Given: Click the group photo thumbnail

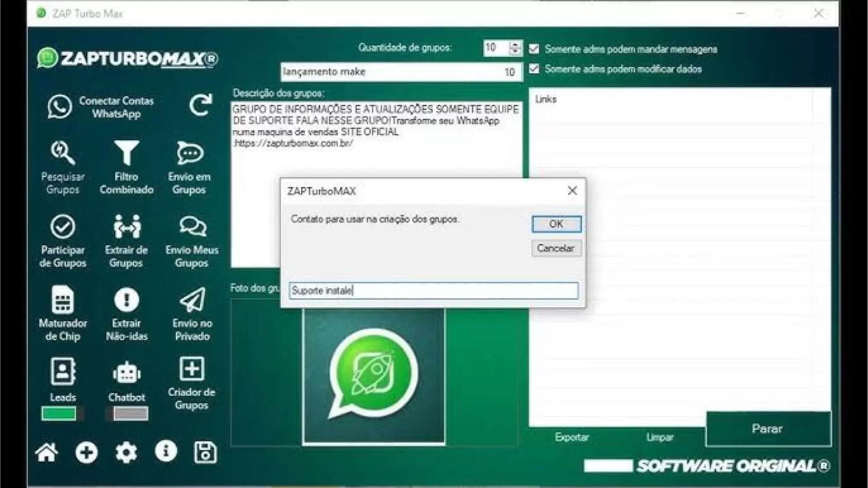Looking at the screenshot, I should [373, 376].
